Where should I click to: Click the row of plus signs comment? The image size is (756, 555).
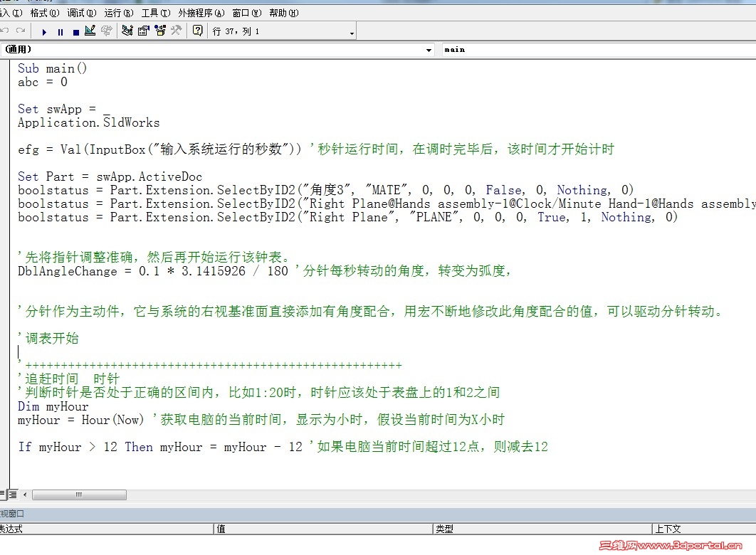coord(210,366)
